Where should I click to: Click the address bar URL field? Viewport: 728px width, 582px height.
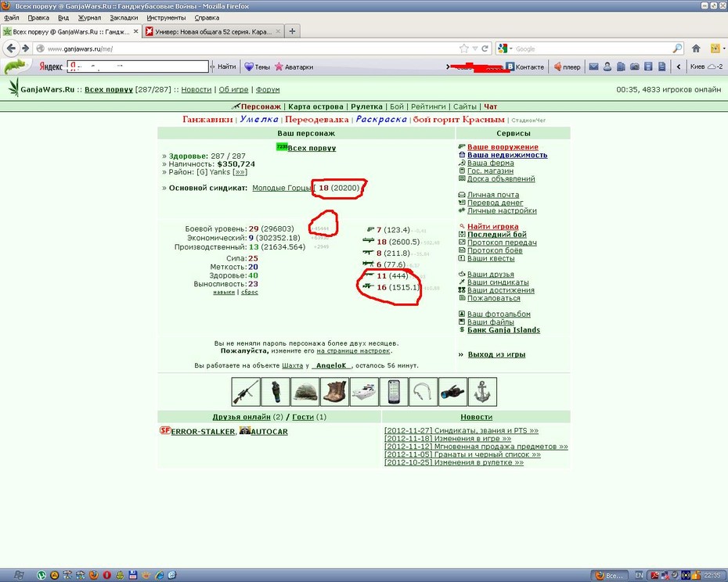250,48
